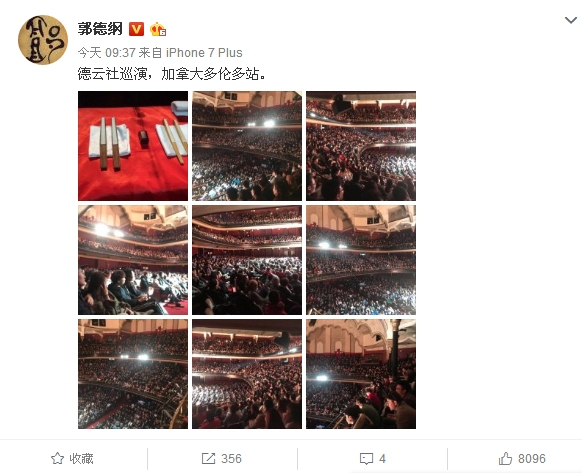Click the 今天 09:37 timestamp link

point(107,53)
